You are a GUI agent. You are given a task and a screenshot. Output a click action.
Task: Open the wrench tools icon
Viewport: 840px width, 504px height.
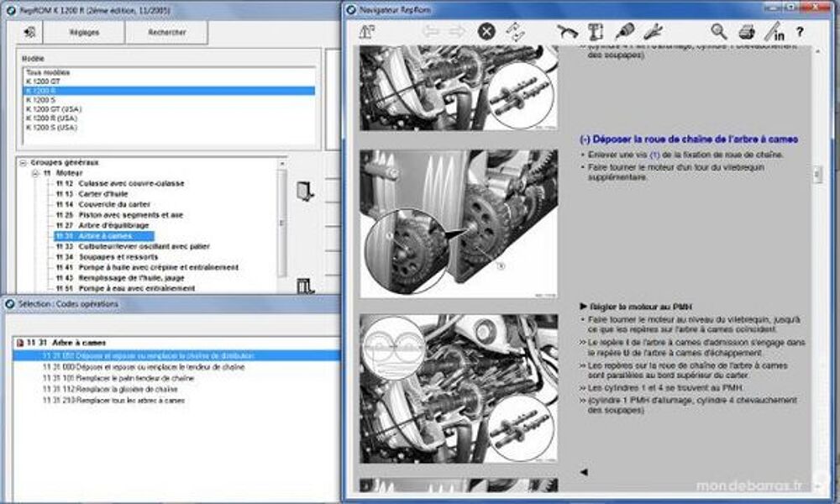tap(653, 32)
